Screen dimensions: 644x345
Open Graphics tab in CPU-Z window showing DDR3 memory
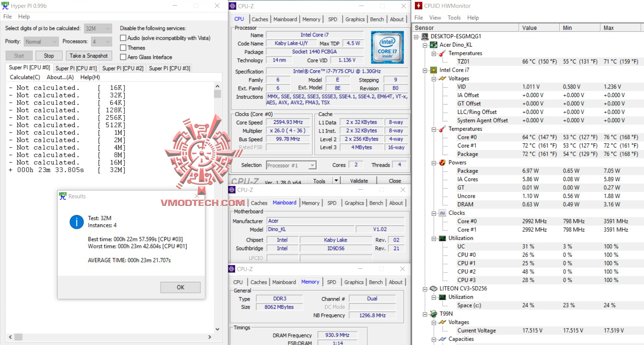354,282
